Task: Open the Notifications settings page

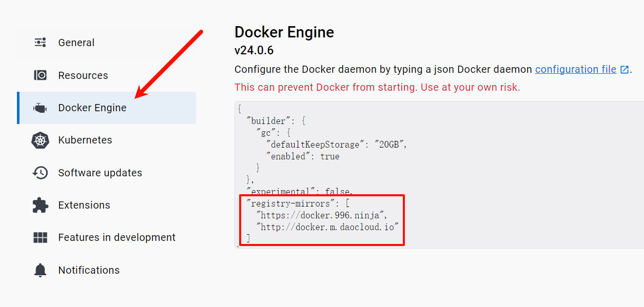Action: click(88, 270)
